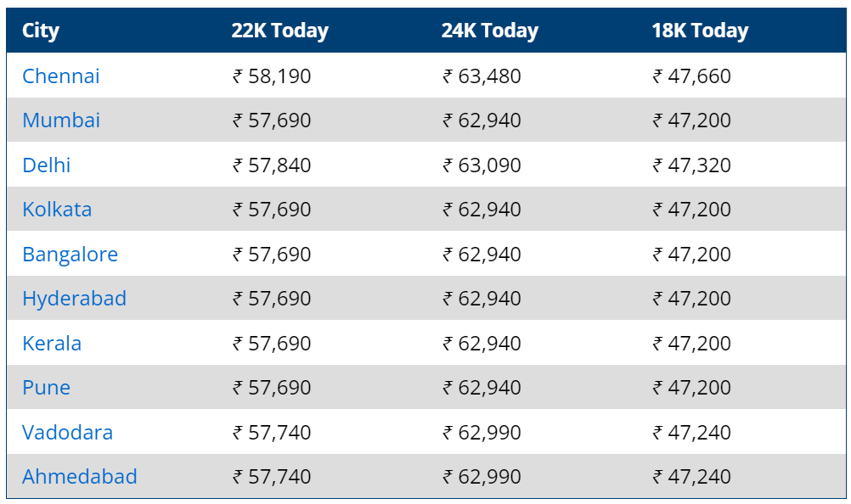Select Chennai's 22K price ₹ 58,190

pos(272,76)
